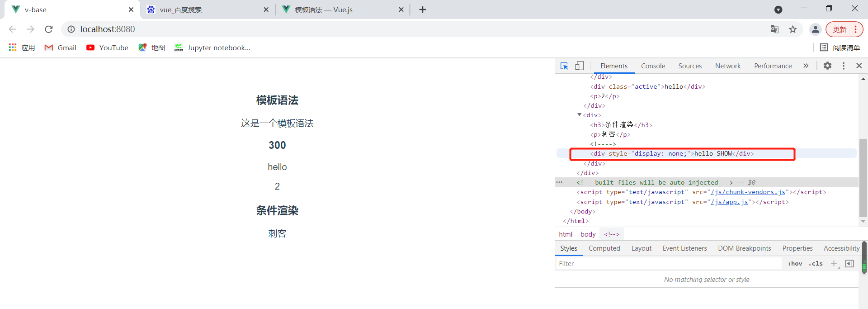
Task: Open the Chrome profile avatar
Action: point(816,29)
